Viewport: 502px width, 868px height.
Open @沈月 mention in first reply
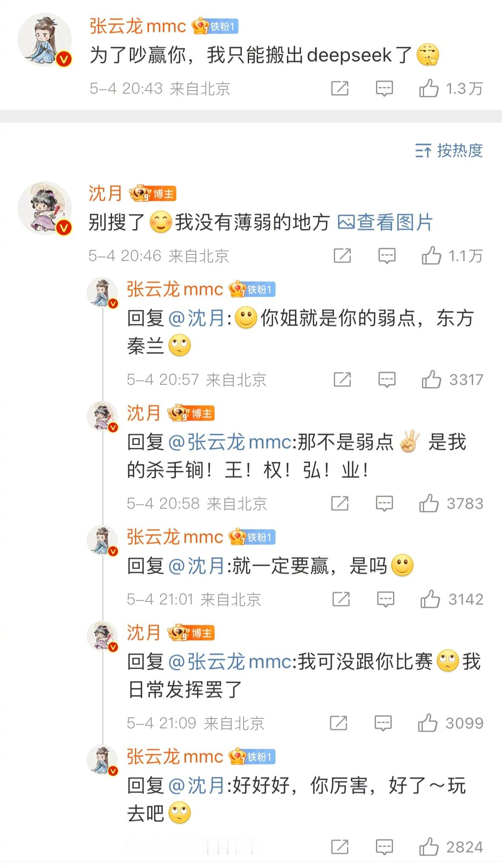point(197,318)
